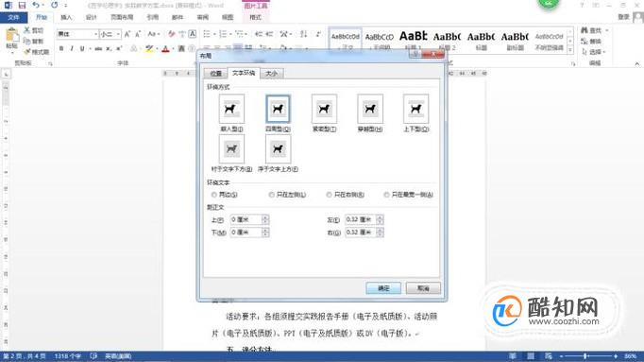Open the 文件 File menu tab

[13, 17]
